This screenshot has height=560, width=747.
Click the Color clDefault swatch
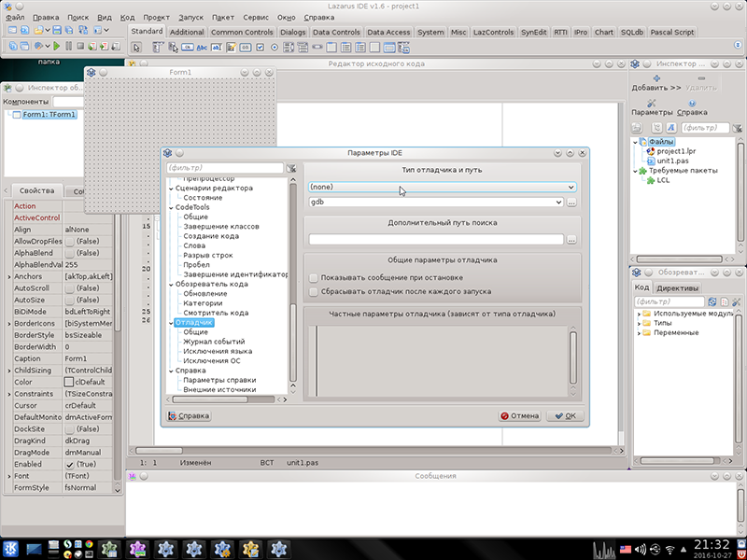(69, 383)
